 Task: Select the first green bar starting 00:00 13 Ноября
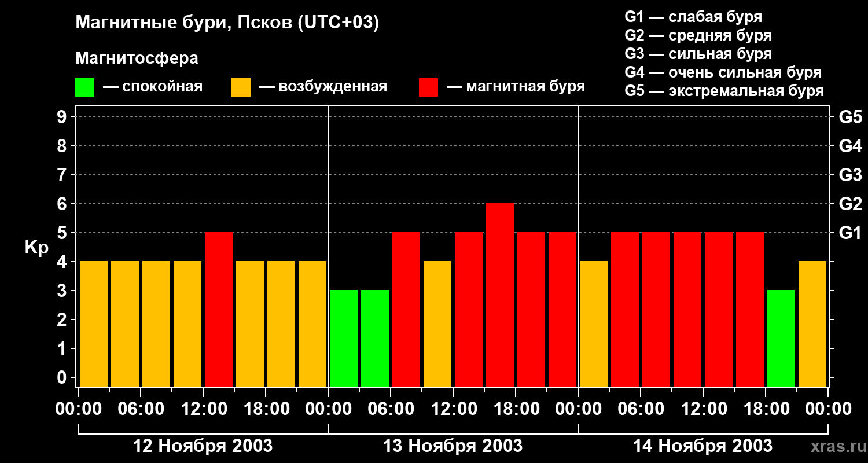[x=344, y=339]
